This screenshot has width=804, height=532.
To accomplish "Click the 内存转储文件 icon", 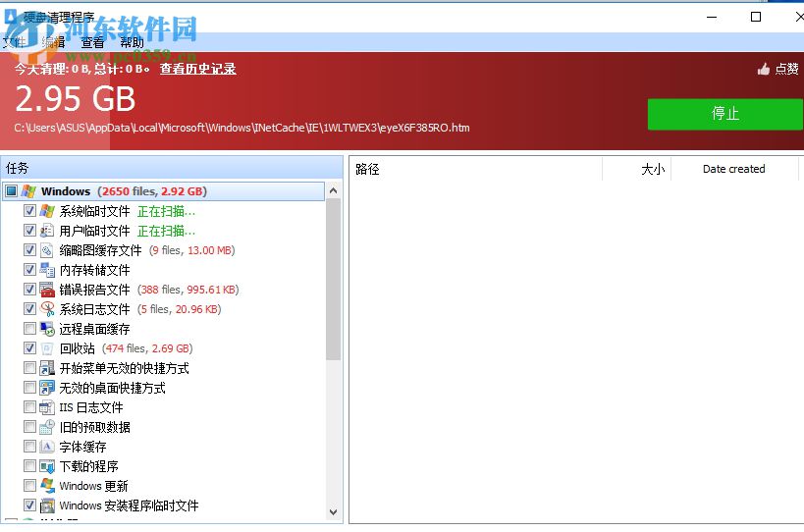I will (47, 270).
